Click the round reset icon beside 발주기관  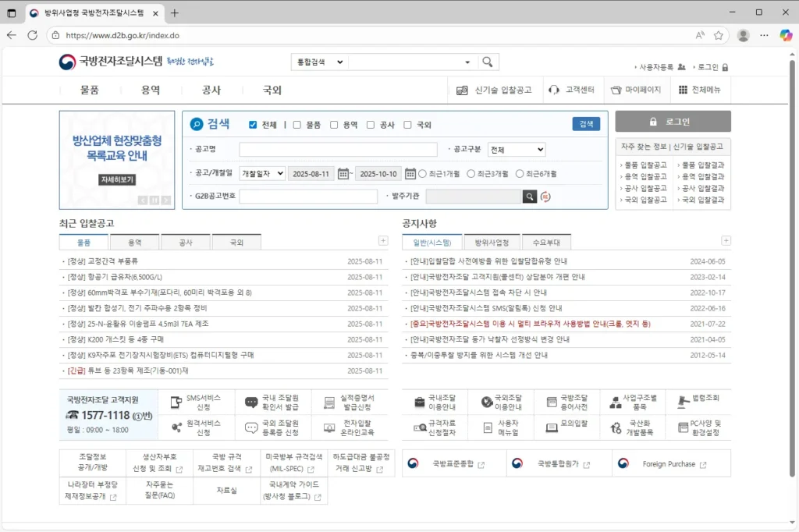click(545, 197)
